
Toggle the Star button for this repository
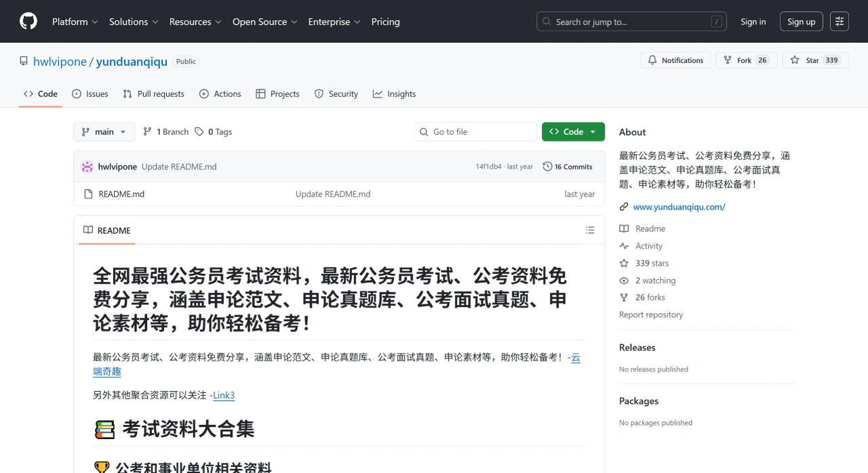(815, 60)
